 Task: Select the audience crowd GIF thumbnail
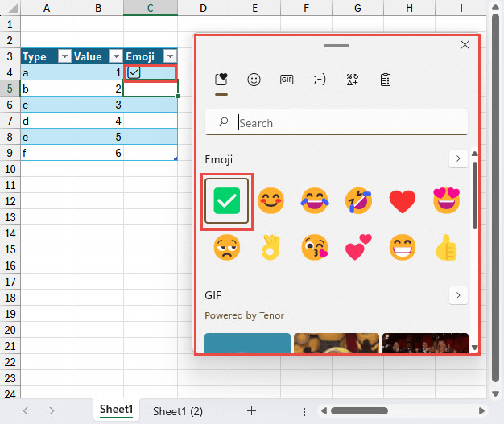pos(425,343)
